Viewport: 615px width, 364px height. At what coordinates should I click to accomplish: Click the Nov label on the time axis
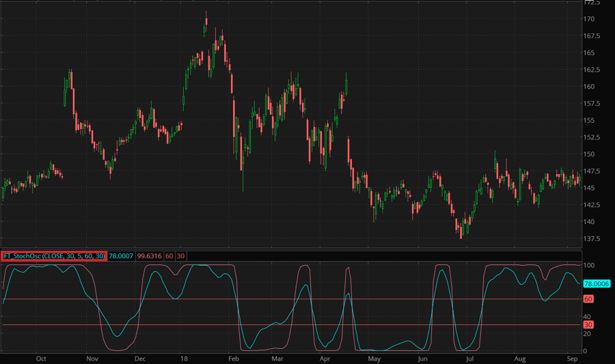(x=92, y=358)
